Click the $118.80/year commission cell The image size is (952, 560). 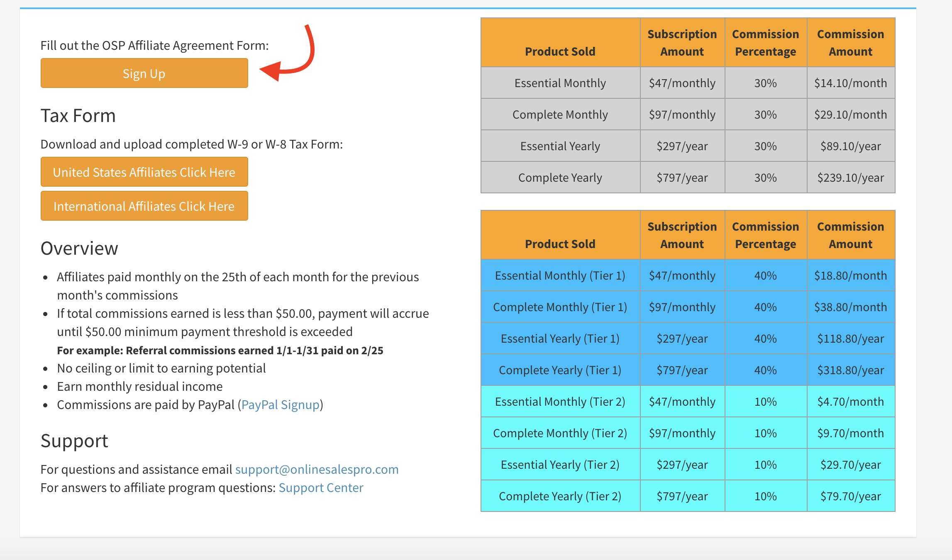click(851, 338)
